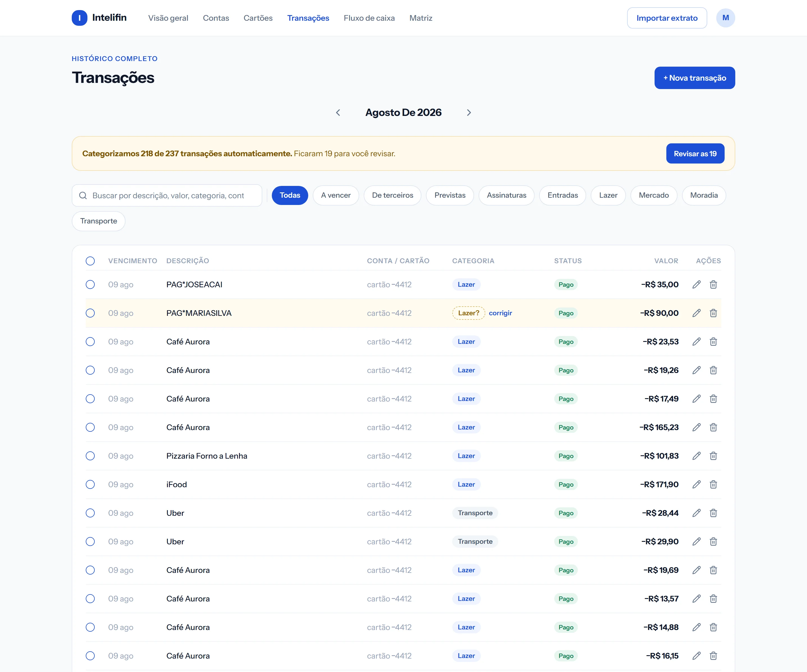Edit the iFood transaction
Image resolution: width=807 pixels, height=672 pixels.
pyautogui.click(x=697, y=484)
